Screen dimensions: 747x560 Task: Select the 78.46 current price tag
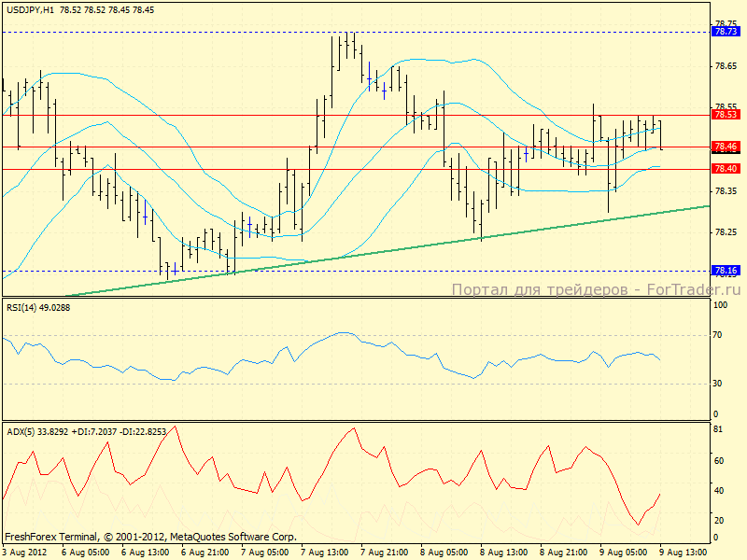pos(726,147)
